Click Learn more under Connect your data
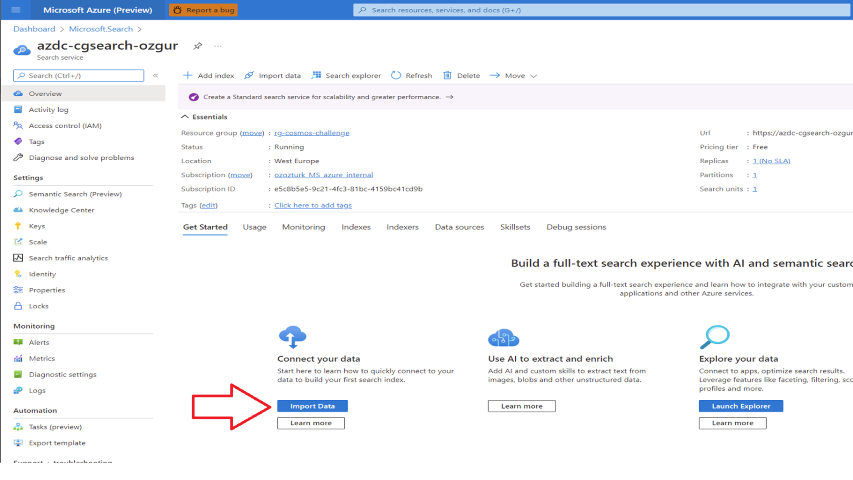The height and width of the screenshot is (480, 853). click(311, 423)
